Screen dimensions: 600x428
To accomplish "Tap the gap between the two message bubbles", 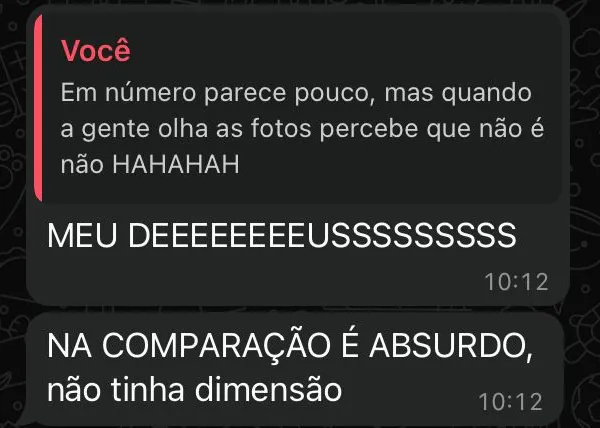I will click(x=298, y=309).
